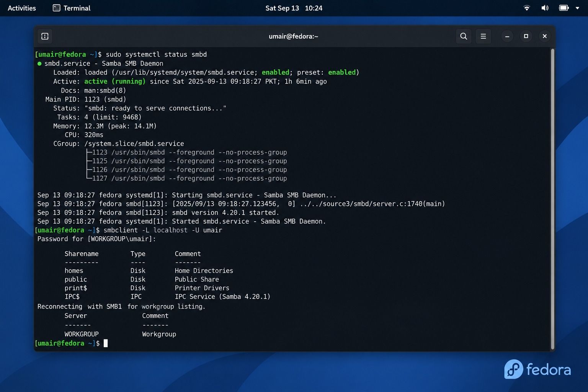Click the 'sudo systemctl status smbd' command

click(x=156, y=54)
